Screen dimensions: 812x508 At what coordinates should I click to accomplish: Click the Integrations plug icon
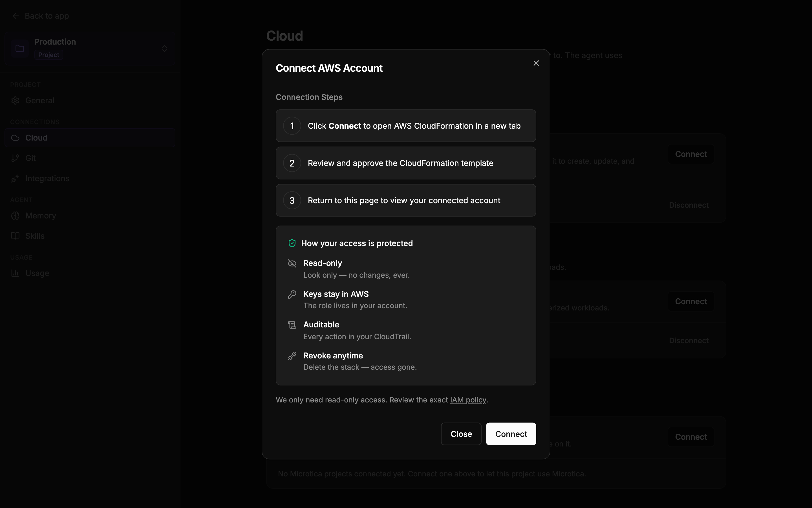pyautogui.click(x=15, y=178)
